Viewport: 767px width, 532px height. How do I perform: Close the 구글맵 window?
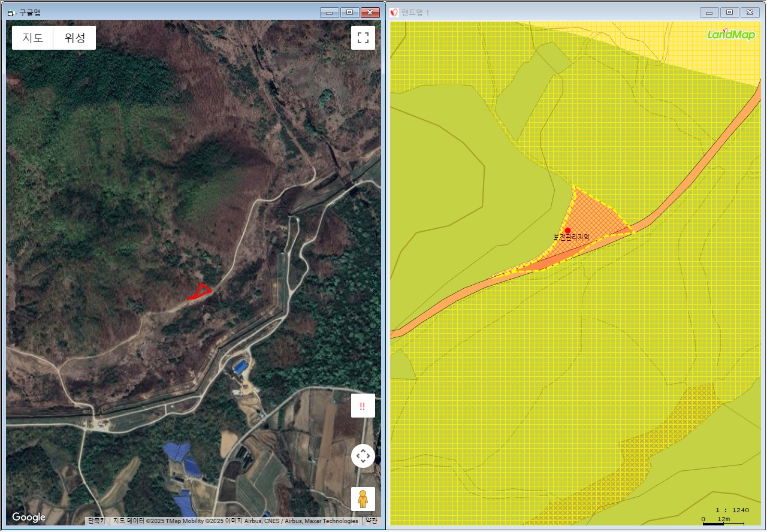coord(370,13)
